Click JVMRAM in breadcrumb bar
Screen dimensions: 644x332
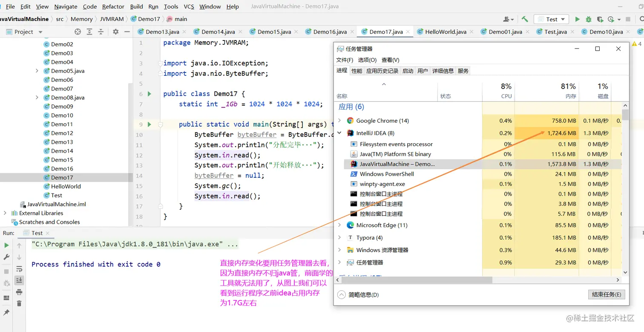click(112, 19)
